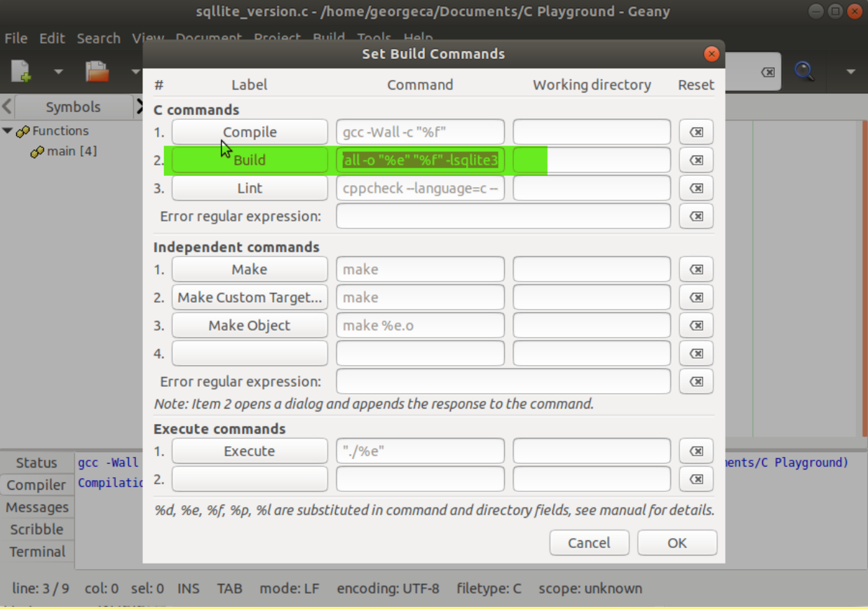The image size is (868, 609).
Task: Edit the make %e.o command field
Action: click(x=420, y=325)
